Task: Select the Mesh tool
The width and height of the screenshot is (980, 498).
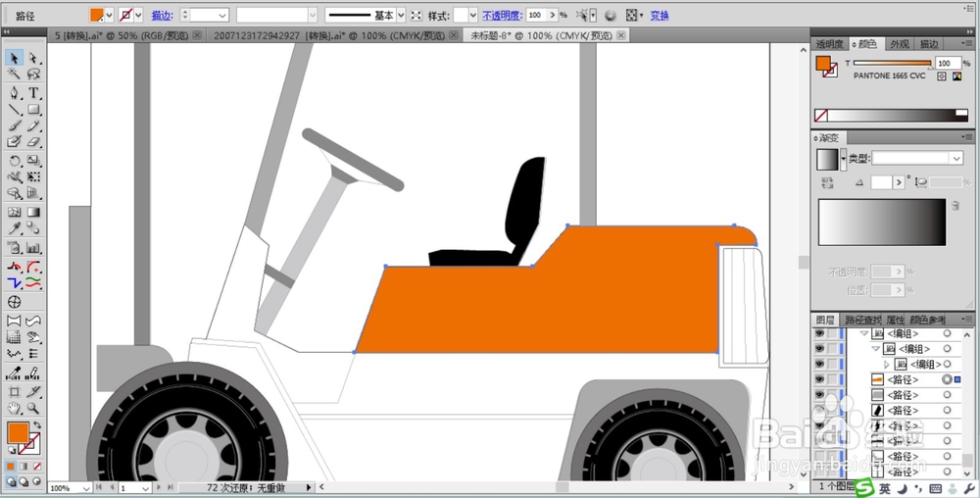Action: point(14,213)
